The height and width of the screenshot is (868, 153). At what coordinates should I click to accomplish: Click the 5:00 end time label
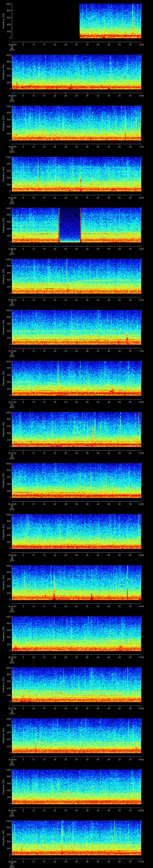tap(141, 44)
